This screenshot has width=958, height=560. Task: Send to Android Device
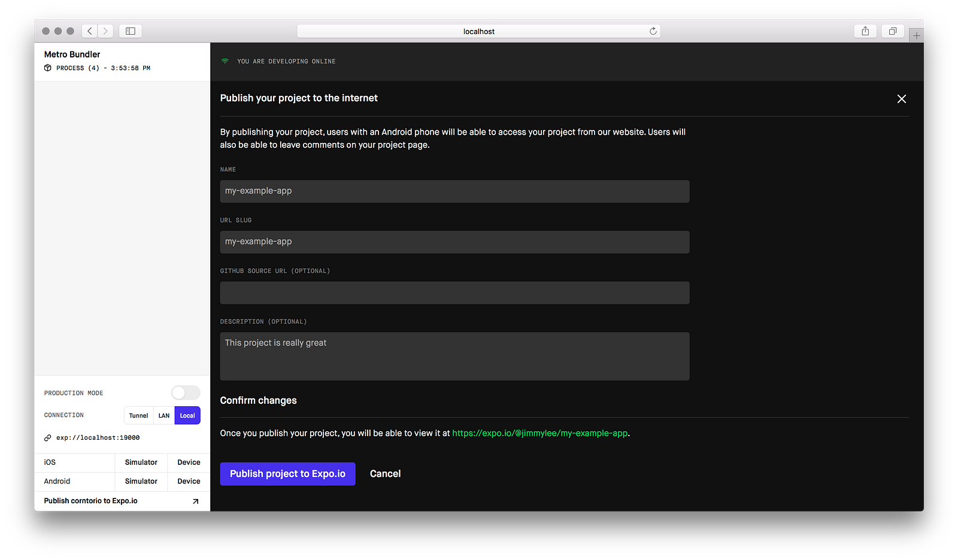point(189,482)
